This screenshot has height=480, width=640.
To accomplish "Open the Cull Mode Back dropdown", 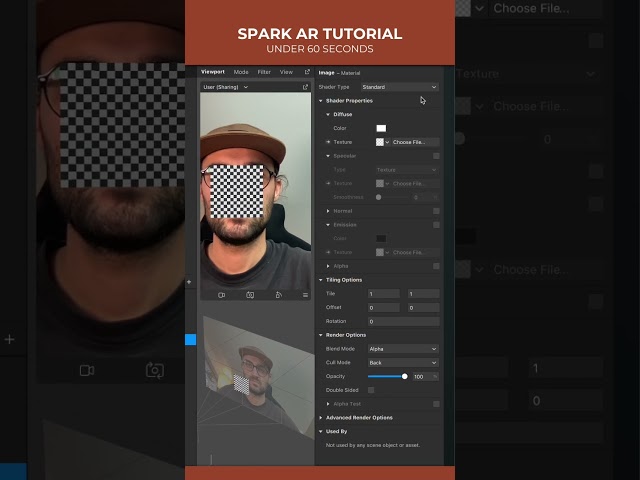I will (x=403, y=362).
